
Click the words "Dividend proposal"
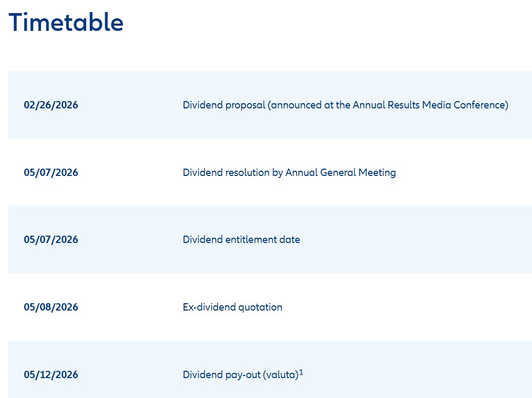(224, 105)
